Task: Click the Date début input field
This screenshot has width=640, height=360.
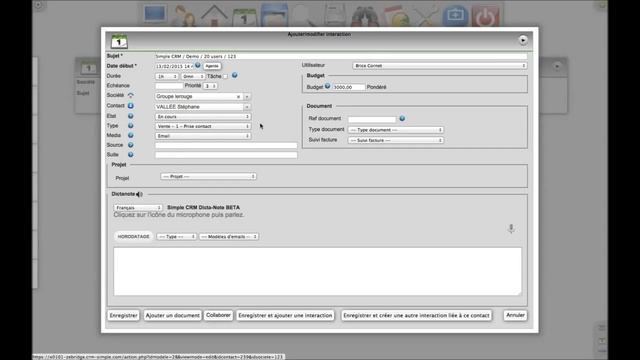Action: [174, 66]
